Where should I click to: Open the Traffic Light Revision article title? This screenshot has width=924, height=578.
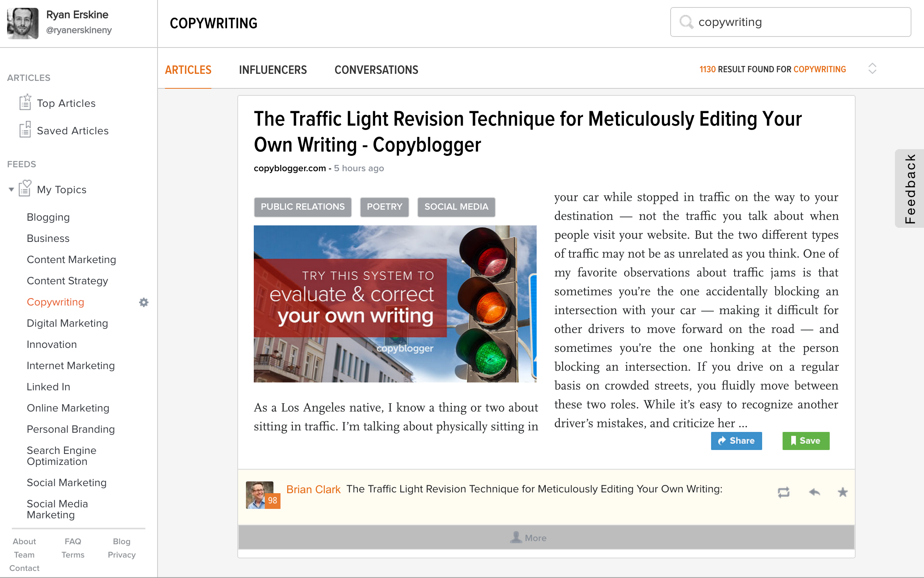tap(528, 132)
